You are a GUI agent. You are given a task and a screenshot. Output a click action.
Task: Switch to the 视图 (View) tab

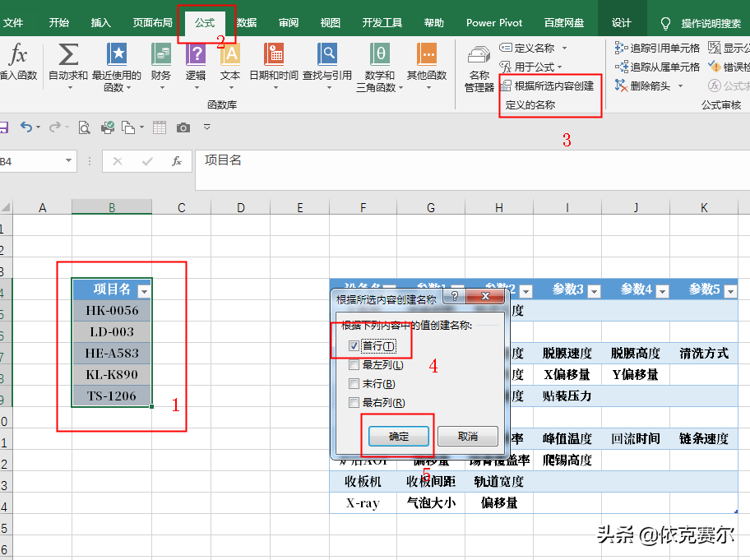coord(331,22)
